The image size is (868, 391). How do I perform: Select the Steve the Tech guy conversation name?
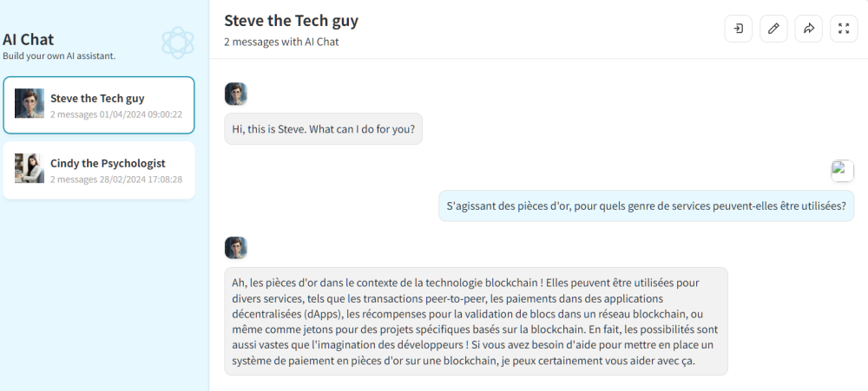coord(97,98)
